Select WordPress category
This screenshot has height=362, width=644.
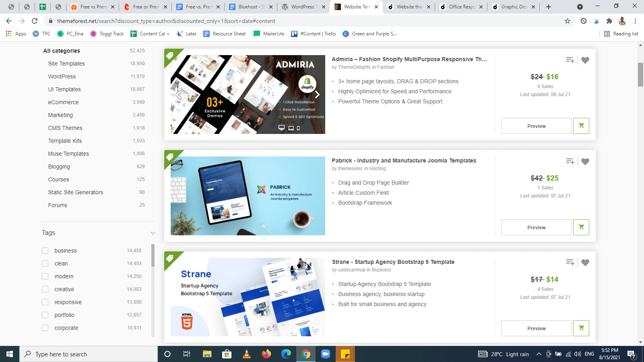[62, 76]
